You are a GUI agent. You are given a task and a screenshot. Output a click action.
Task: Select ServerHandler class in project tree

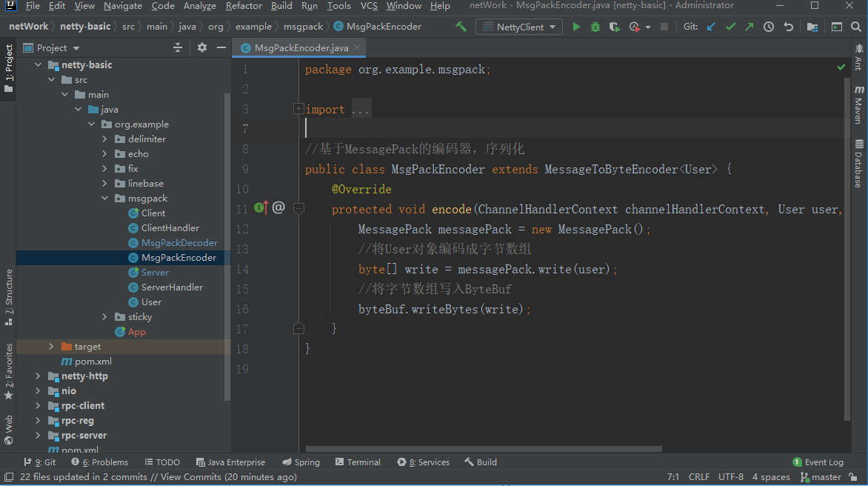[x=172, y=287]
